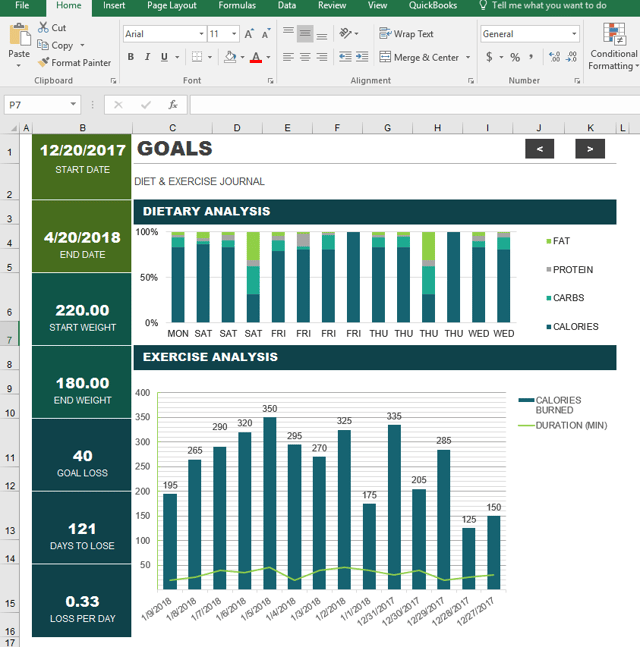Switch to the QuickBooks tab
The width and height of the screenshot is (640, 647).
tap(432, 6)
